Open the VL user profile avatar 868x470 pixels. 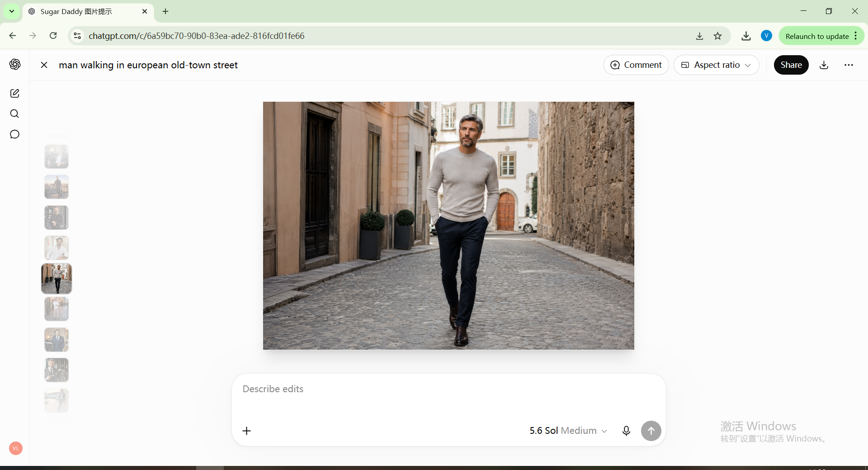16,448
